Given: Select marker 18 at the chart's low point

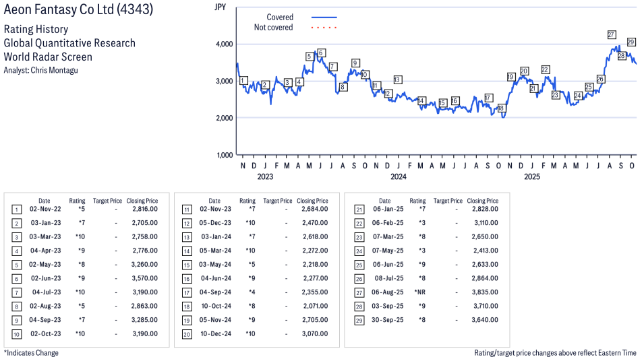Looking at the screenshot, I should [500, 108].
